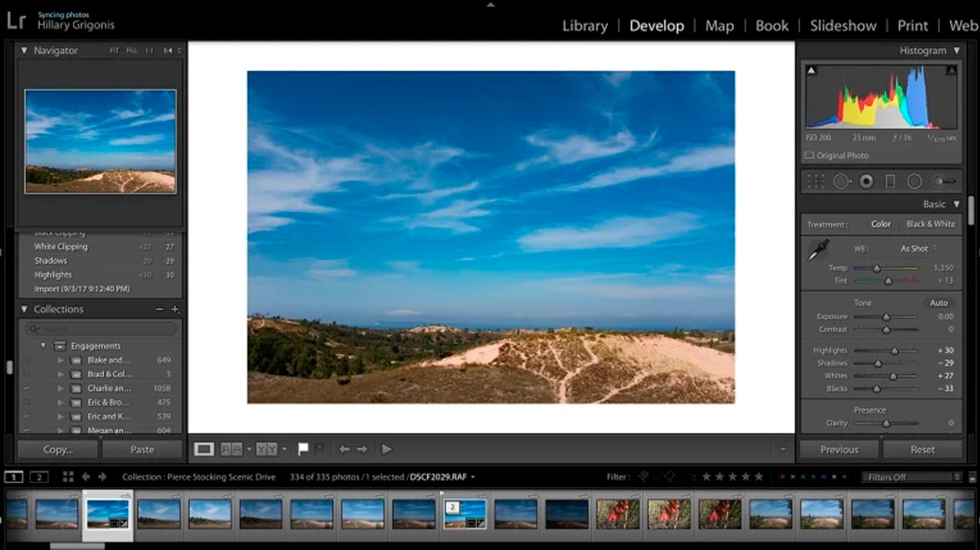Switch Treatment to Black & White

930,224
